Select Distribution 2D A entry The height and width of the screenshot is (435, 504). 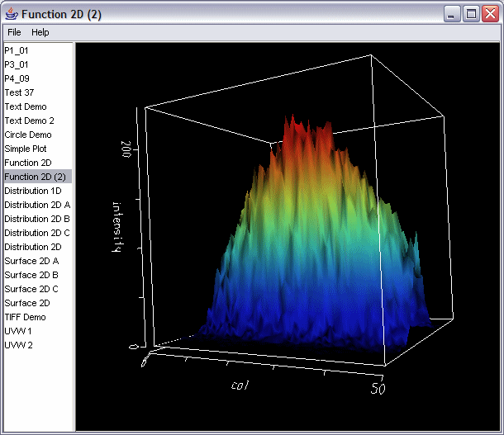[37, 205]
